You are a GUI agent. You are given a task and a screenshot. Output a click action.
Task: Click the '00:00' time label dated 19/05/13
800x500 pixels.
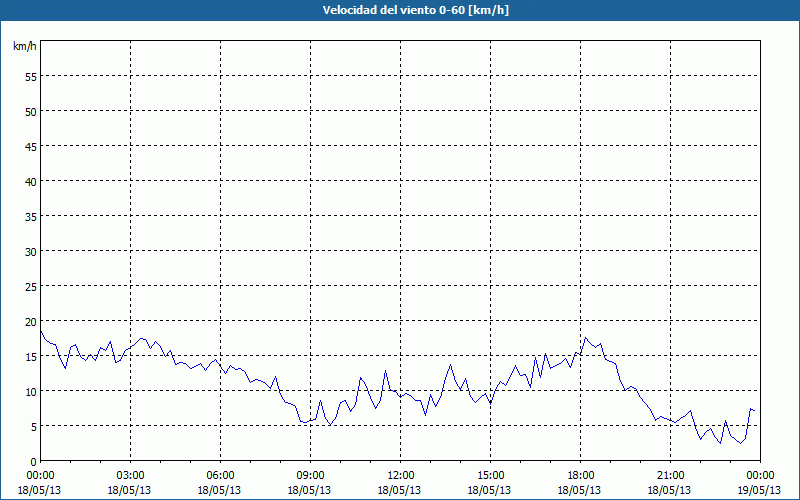coord(760,476)
